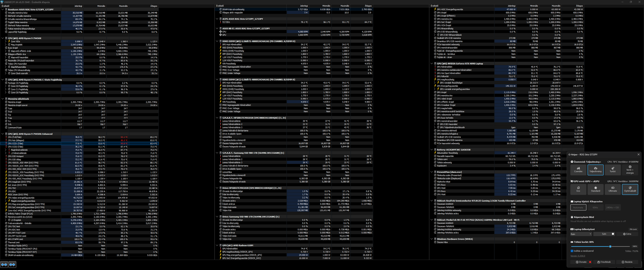Click thermometer icon beside GPU Hot Spot hőmérséklet
Viewport: 644px width, 270px height.
point(435,73)
